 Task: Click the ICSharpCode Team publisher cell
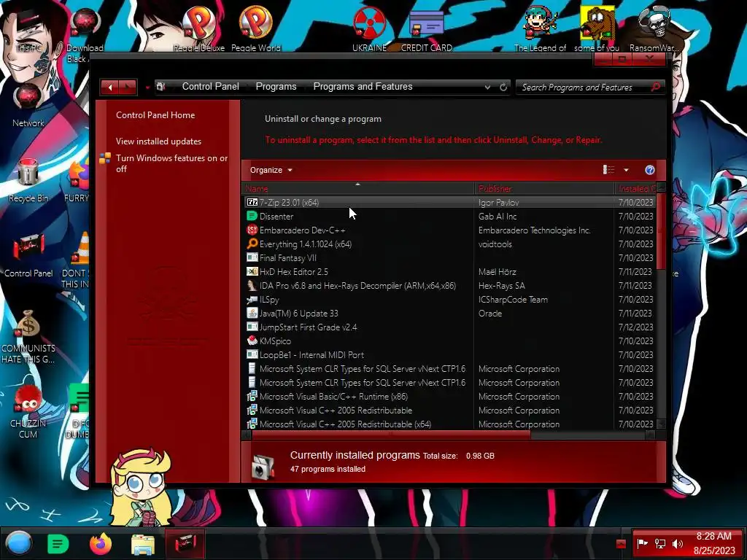tap(513, 300)
